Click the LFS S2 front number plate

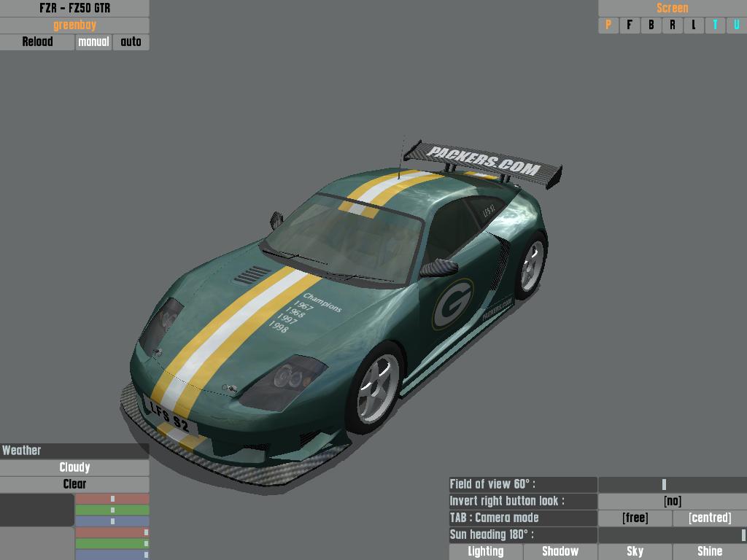[x=170, y=415]
